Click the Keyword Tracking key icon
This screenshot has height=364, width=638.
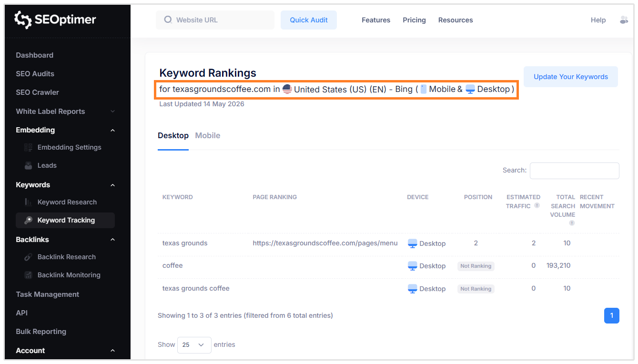click(x=29, y=220)
